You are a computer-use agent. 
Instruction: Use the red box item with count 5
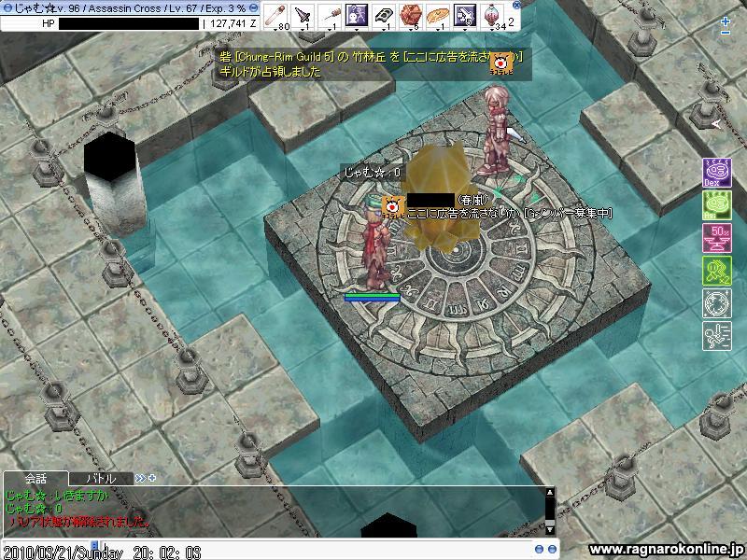(410, 16)
